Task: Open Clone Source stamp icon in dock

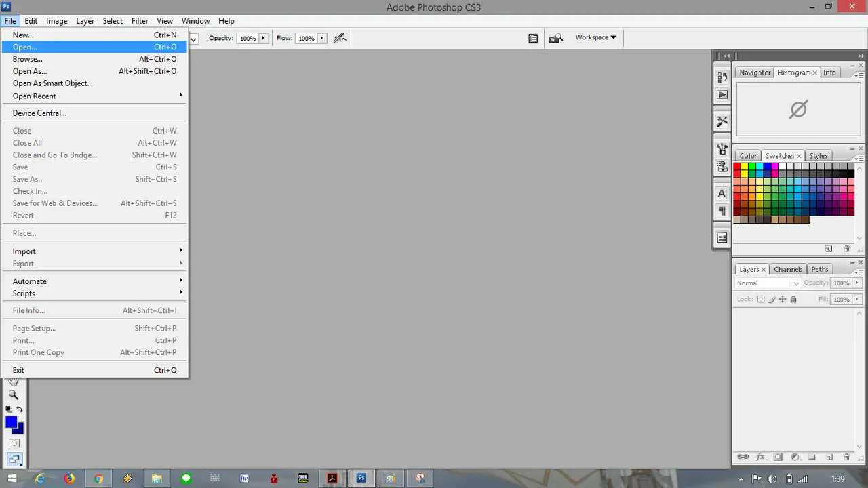Action: pyautogui.click(x=722, y=166)
